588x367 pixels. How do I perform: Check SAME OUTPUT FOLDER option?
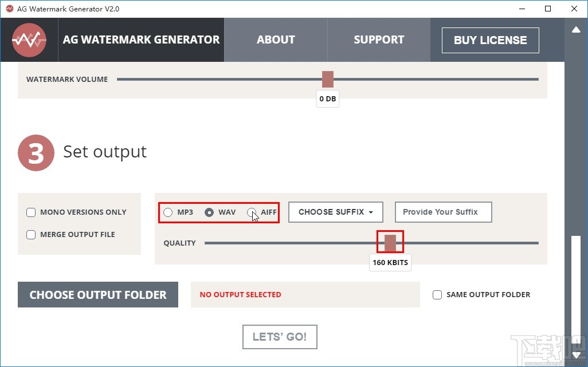(x=437, y=295)
